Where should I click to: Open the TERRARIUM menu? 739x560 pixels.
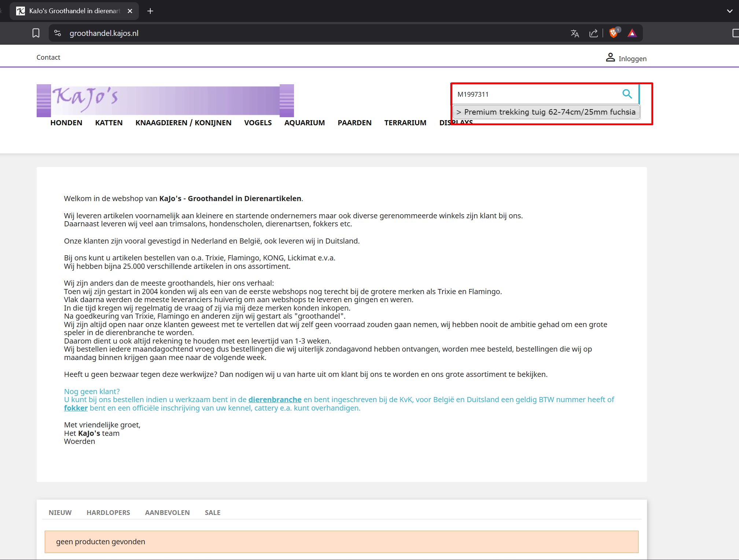coord(405,123)
